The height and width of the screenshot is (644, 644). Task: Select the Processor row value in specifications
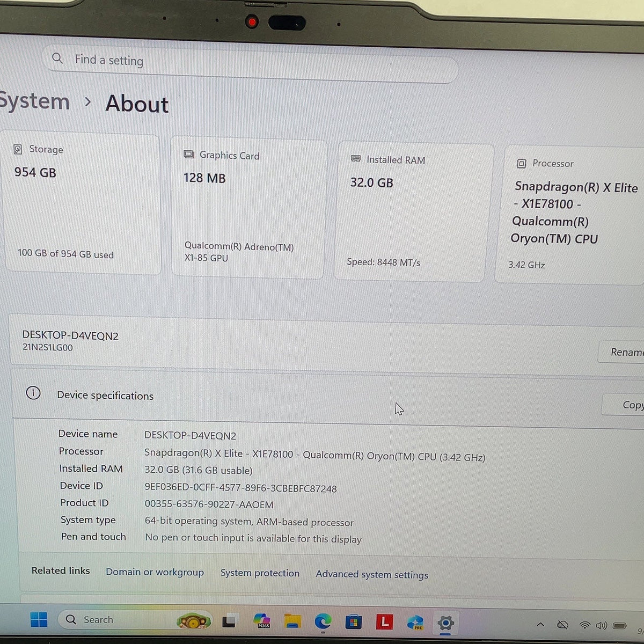[x=314, y=455]
